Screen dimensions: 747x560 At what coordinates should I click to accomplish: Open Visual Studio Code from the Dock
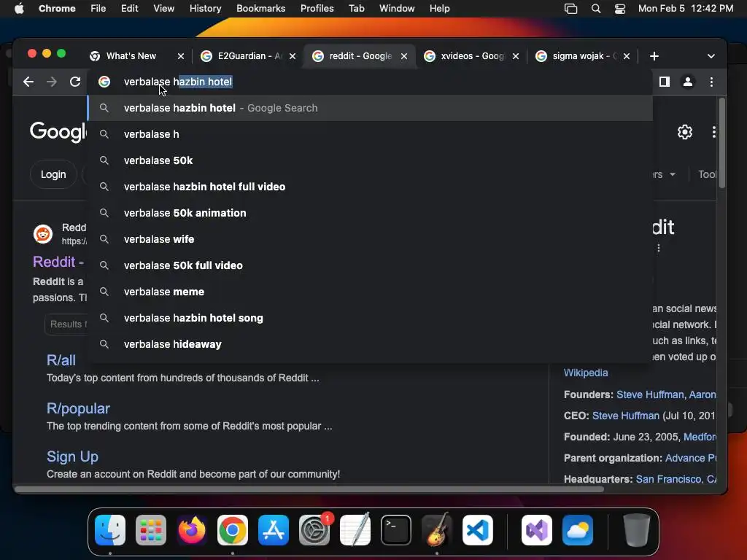click(x=478, y=530)
